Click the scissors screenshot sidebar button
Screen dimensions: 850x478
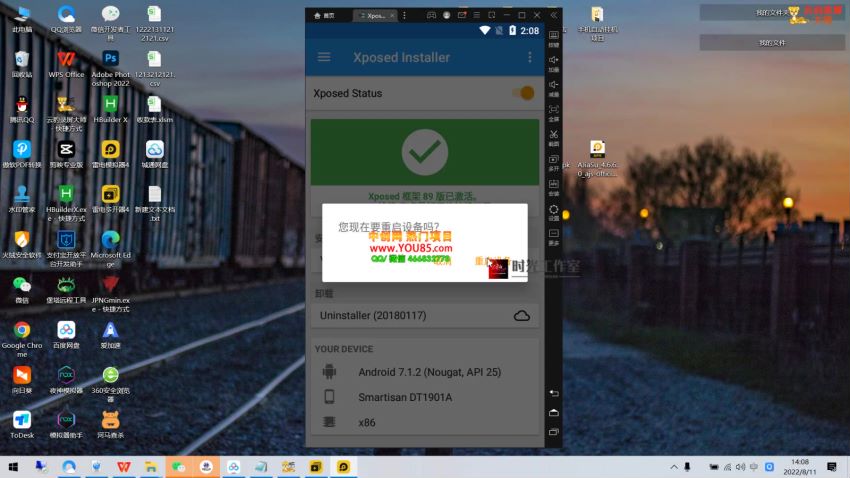tap(553, 138)
